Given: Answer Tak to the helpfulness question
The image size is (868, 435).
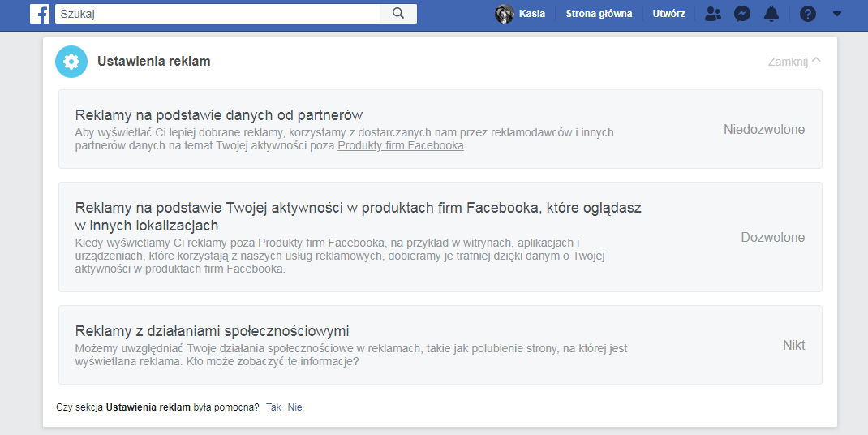Looking at the screenshot, I should pos(273,407).
